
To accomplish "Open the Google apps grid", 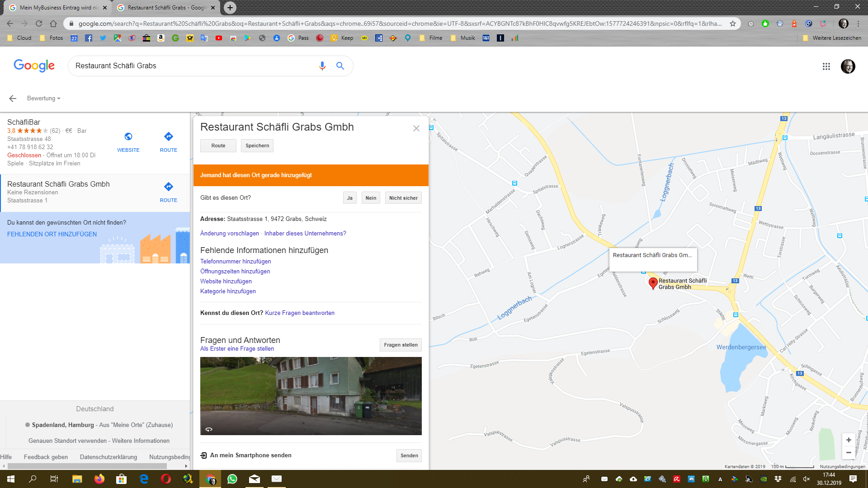I will click(826, 66).
